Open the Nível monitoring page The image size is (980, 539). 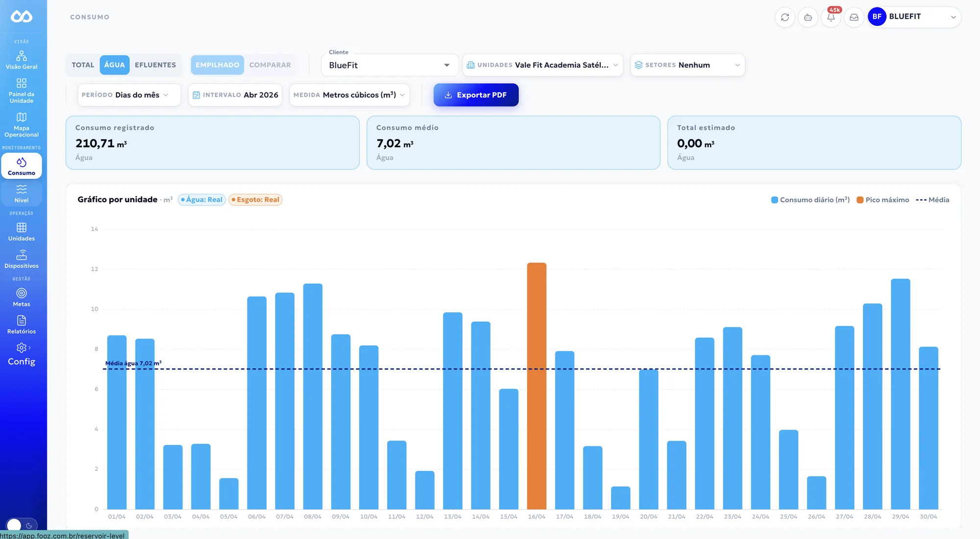pyautogui.click(x=22, y=193)
